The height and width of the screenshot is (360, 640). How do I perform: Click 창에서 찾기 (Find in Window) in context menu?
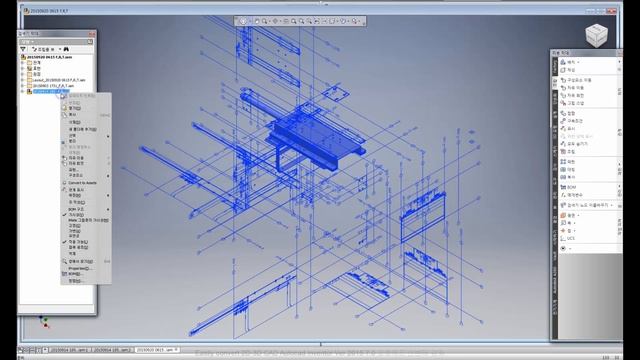[x=81, y=261]
